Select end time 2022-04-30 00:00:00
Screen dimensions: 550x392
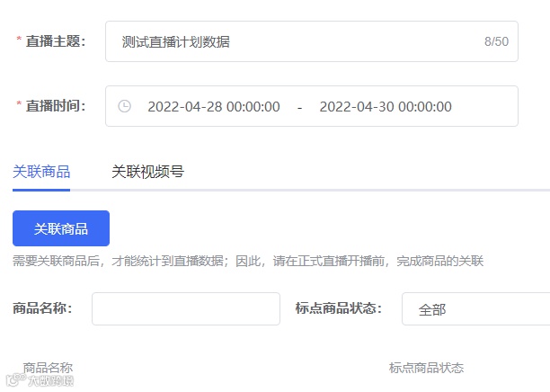click(x=386, y=106)
